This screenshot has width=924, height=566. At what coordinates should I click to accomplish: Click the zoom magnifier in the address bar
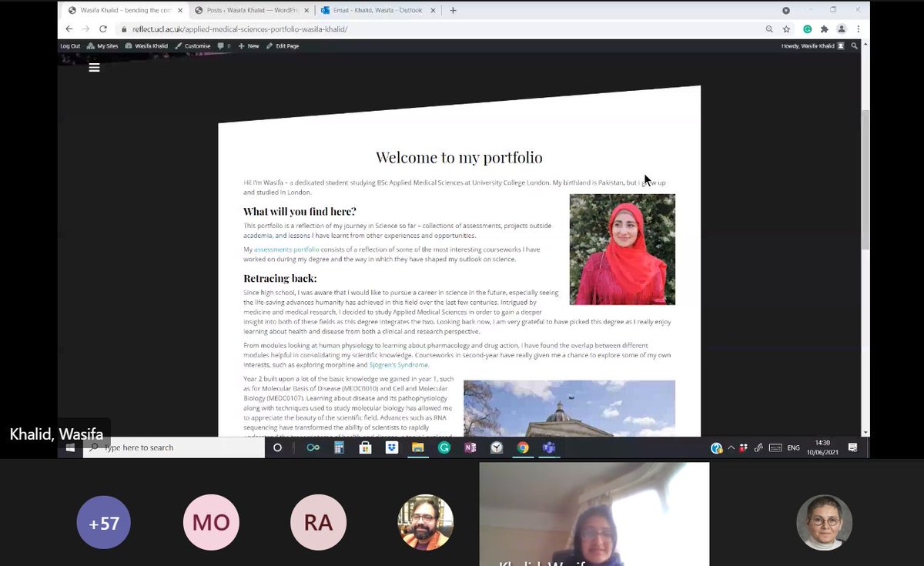click(769, 28)
